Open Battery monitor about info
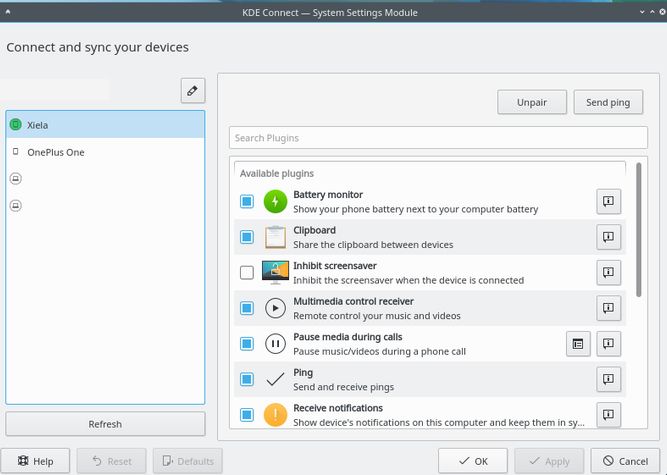The width and height of the screenshot is (667, 475). (608, 201)
